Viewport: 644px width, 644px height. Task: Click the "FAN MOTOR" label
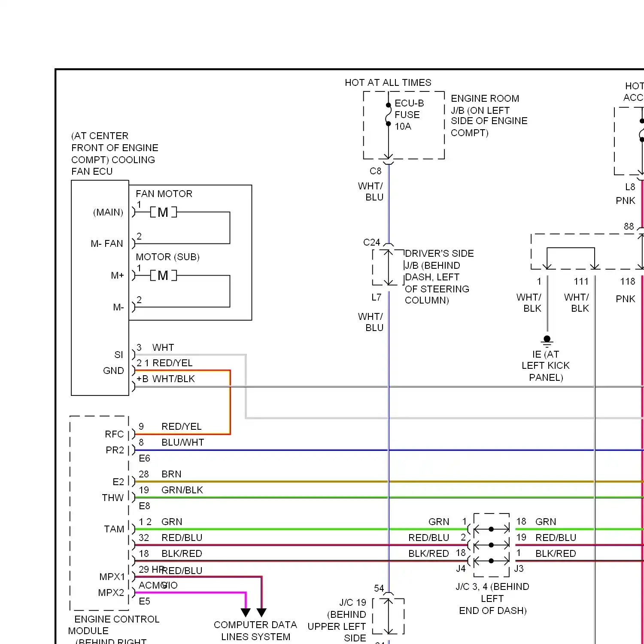click(x=164, y=194)
